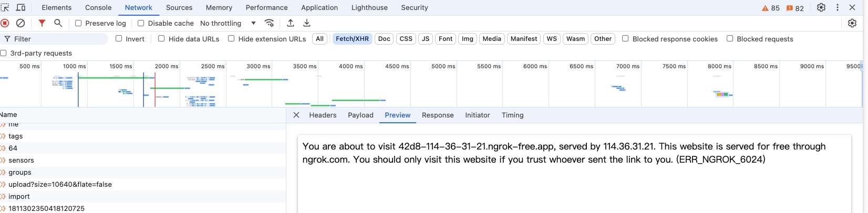Toggle the red filter funnel icon

42,23
